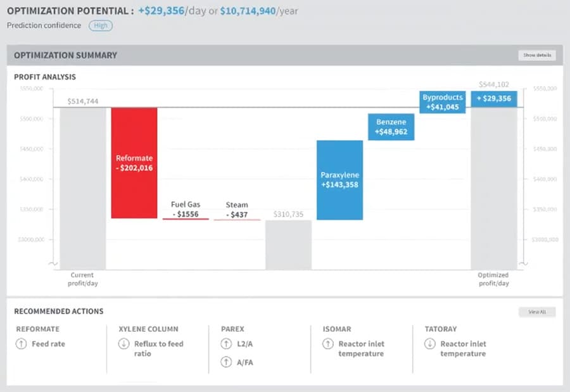Select the blue Paraxylene bar

point(339,180)
